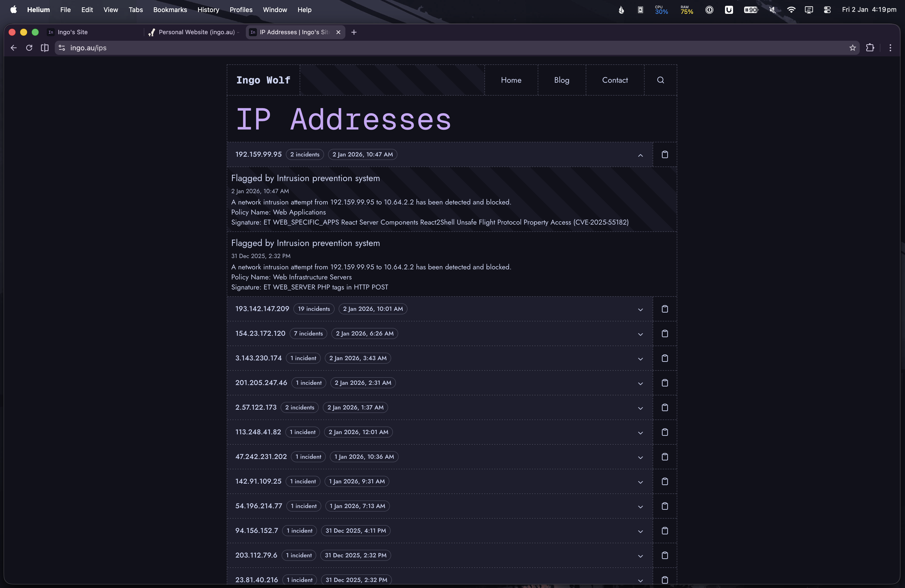The height and width of the screenshot is (588, 905).
Task: Open the site search magnifier icon
Action: click(660, 80)
